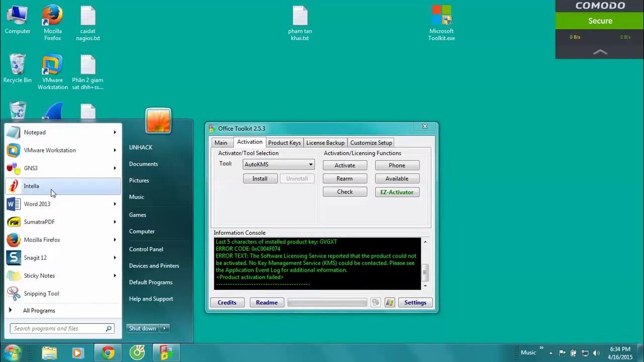Click the Start orb on taskbar
The height and width of the screenshot is (362, 644).
click(12, 353)
